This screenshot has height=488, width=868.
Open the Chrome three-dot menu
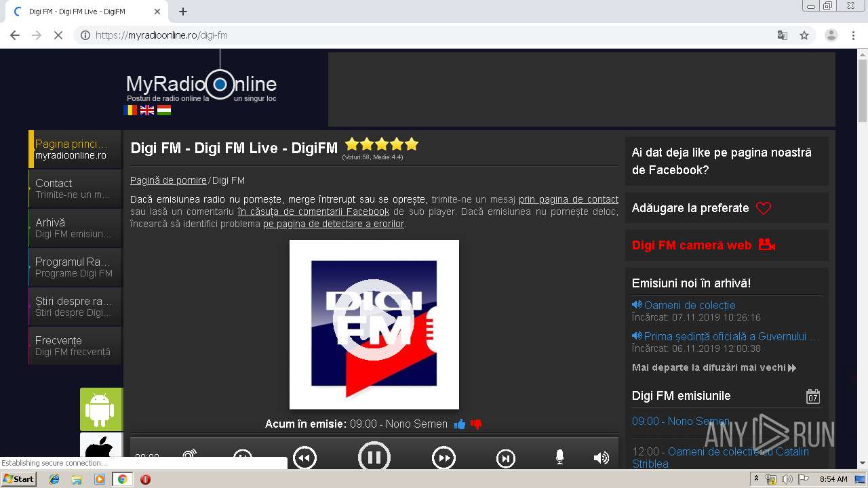pyautogui.click(x=854, y=35)
